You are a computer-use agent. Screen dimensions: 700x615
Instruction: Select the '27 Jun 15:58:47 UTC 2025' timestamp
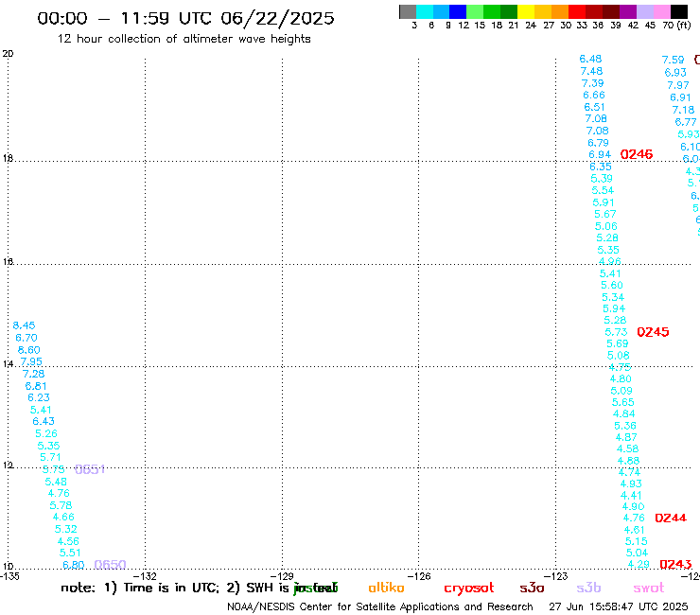coord(619,607)
